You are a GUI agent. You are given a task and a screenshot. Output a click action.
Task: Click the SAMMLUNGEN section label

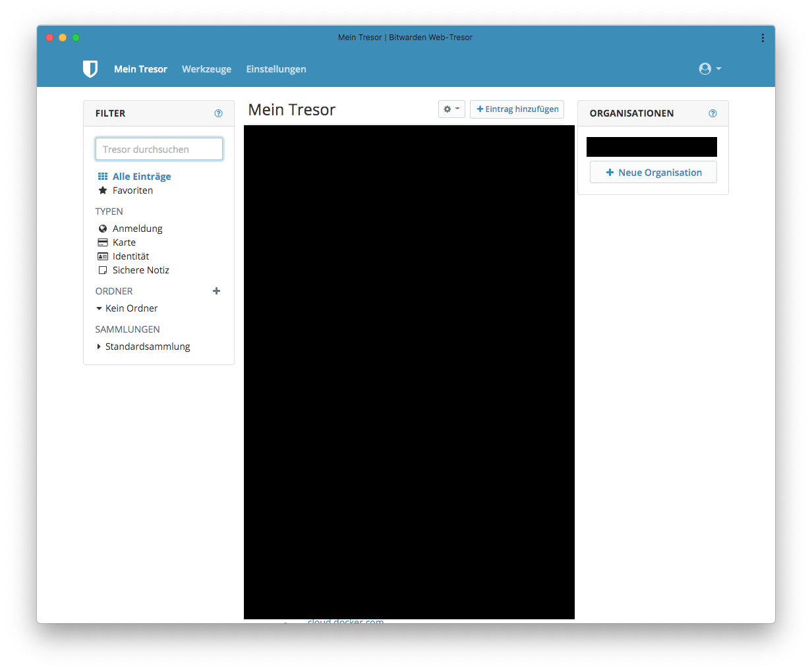pyautogui.click(x=128, y=329)
